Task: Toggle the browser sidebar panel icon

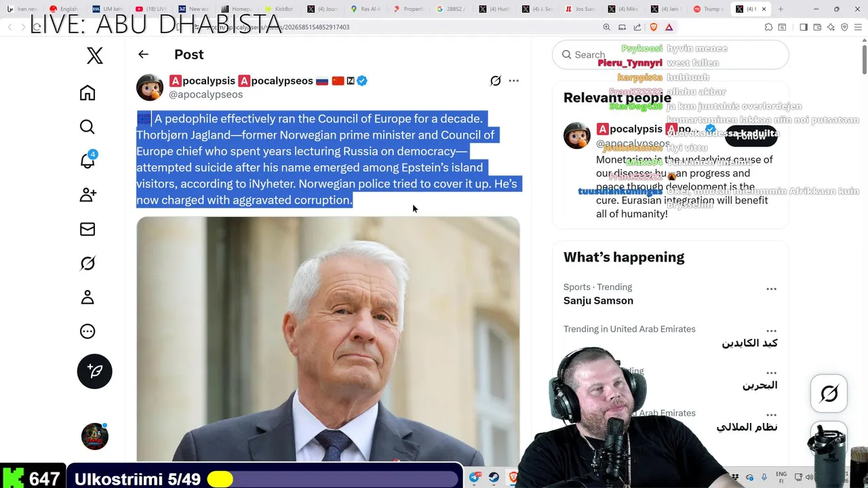Action: 804,27
